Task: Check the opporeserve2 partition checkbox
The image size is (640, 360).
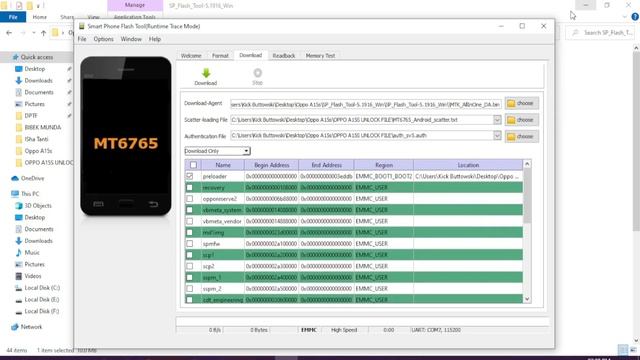Action: (189, 199)
